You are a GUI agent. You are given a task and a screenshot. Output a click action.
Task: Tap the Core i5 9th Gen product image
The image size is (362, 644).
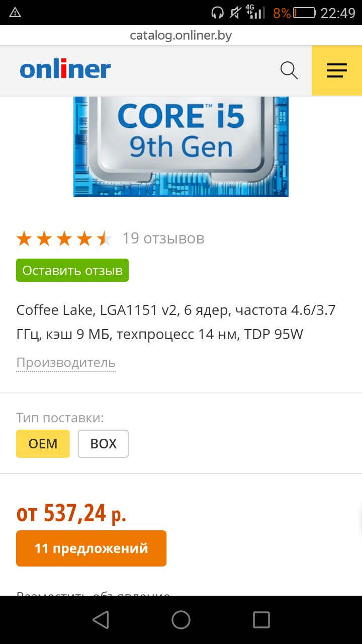pos(181,146)
